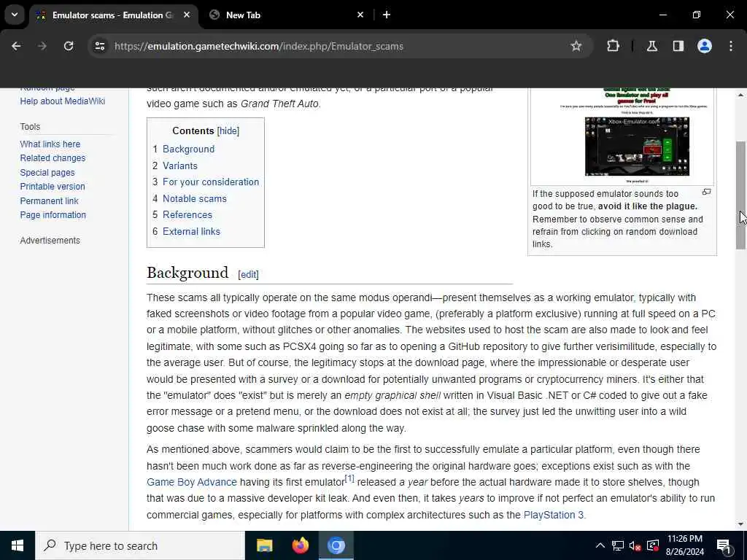Jump to References in Contents
This screenshot has height=560, width=747.
(187, 215)
